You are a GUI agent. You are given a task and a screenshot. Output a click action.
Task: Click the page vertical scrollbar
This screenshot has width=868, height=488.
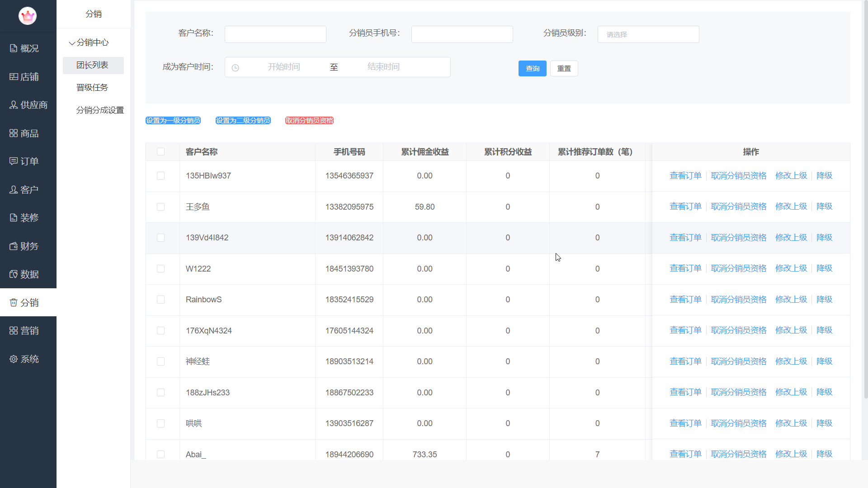[866, 199]
